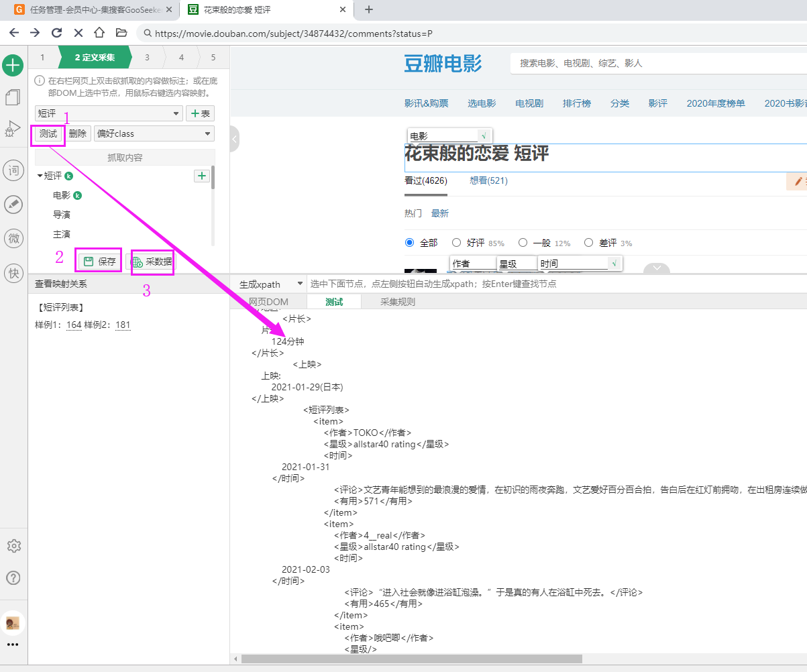
Task: Click the scrollbar of the 抓取内容 tree
Action: [x=213, y=177]
